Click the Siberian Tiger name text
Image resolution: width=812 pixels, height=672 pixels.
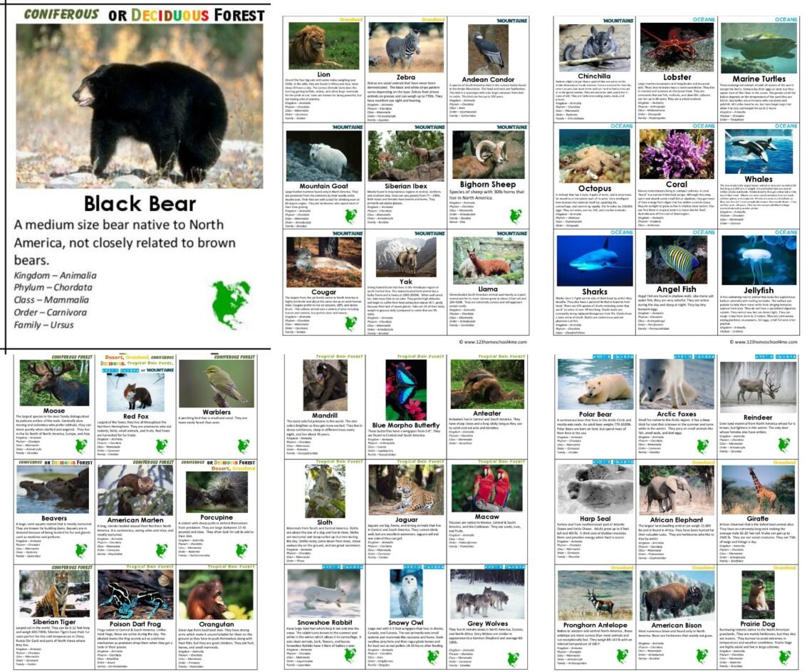coord(54,622)
